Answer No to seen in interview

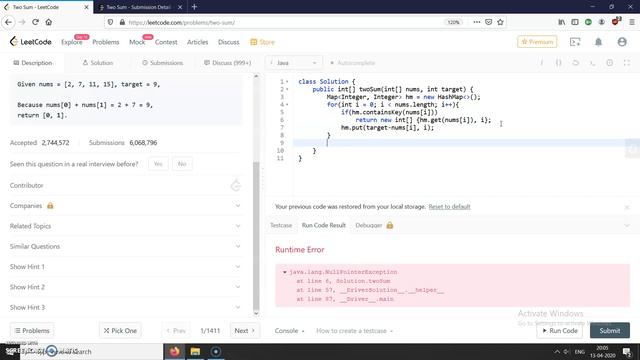coord(182,164)
